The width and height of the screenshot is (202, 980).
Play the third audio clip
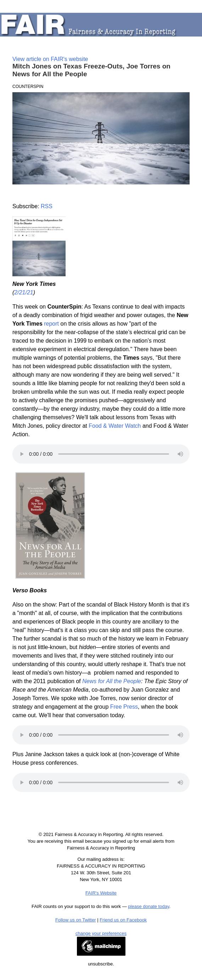(22, 782)
